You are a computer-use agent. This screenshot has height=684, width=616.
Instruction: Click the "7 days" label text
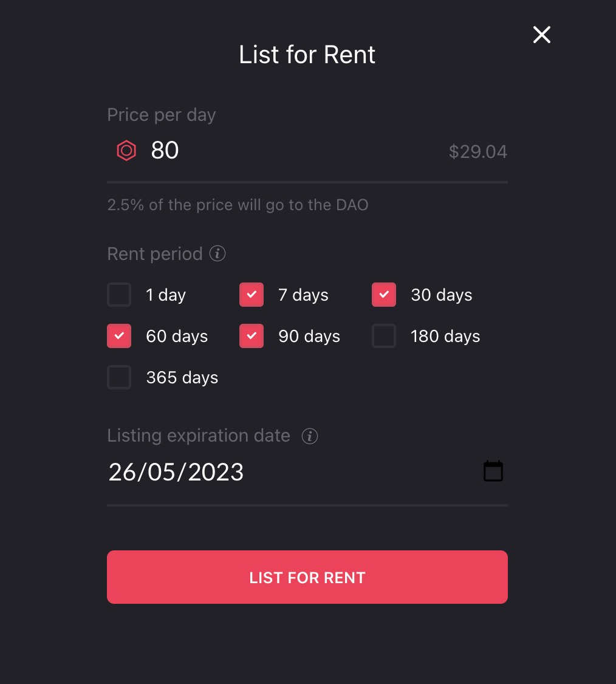[303, 295]
